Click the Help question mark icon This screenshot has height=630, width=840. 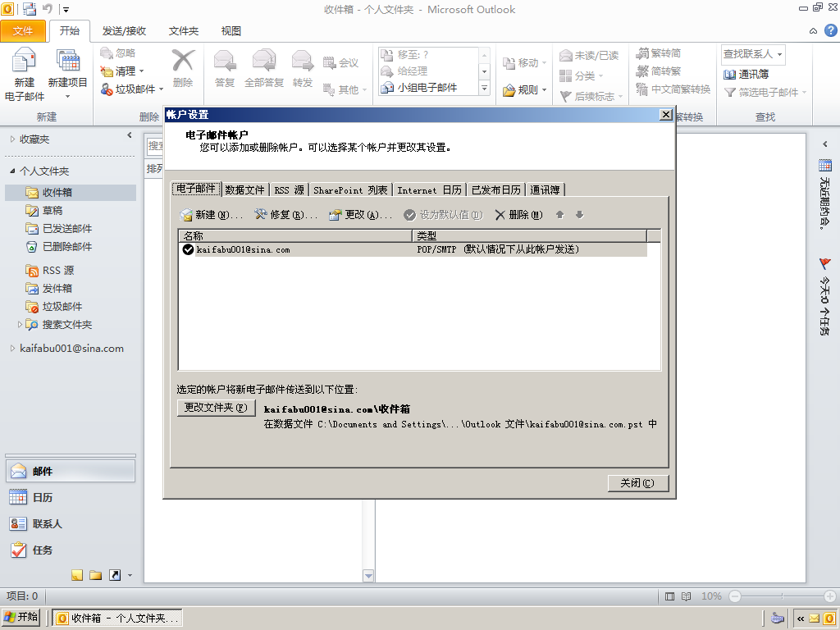[x=830, y=30]
